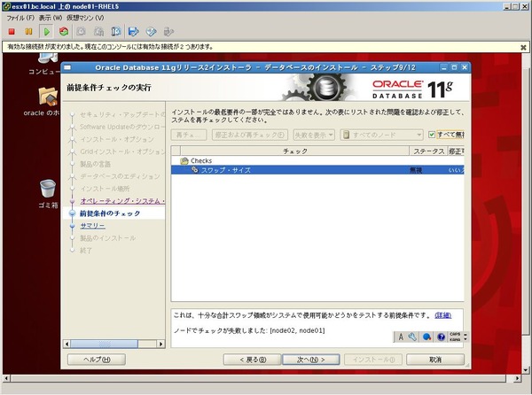
Task: Toggle the すべて無視 (ignore all) checkbox
Action: tap(432, 135)
